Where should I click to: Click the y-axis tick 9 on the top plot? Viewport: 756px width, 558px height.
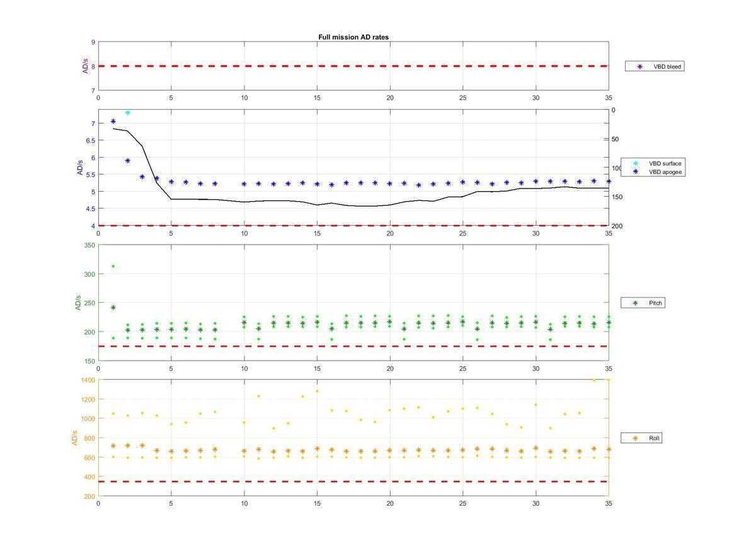(x=93, y=42)
